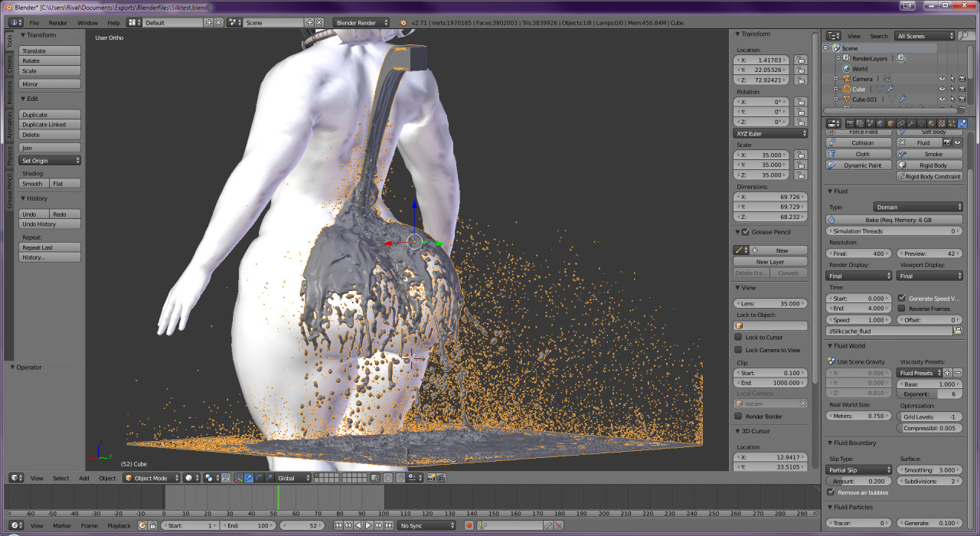Click the lock icon beside Location X
The height and width of the screenshot is (536, 980).
[799, 60]
